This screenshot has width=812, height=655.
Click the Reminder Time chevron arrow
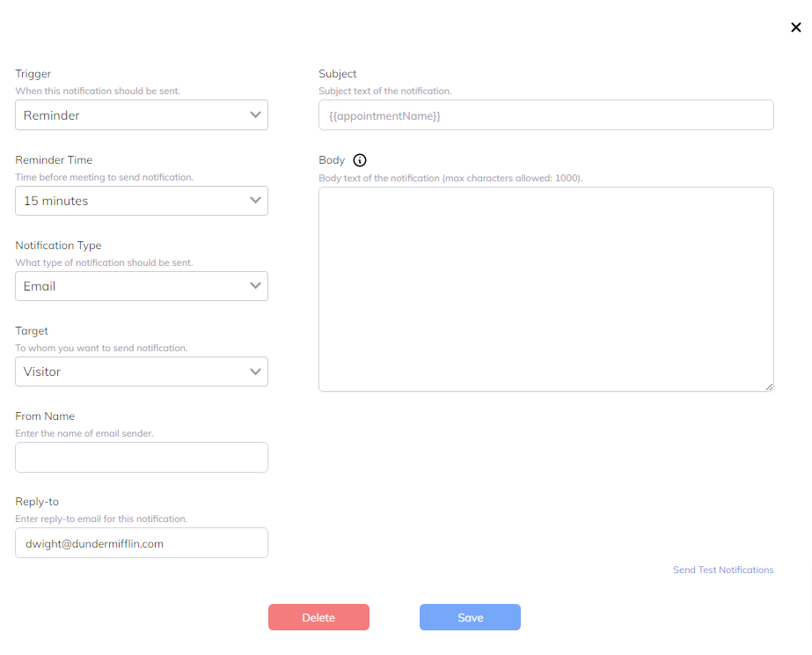point(255,200)
